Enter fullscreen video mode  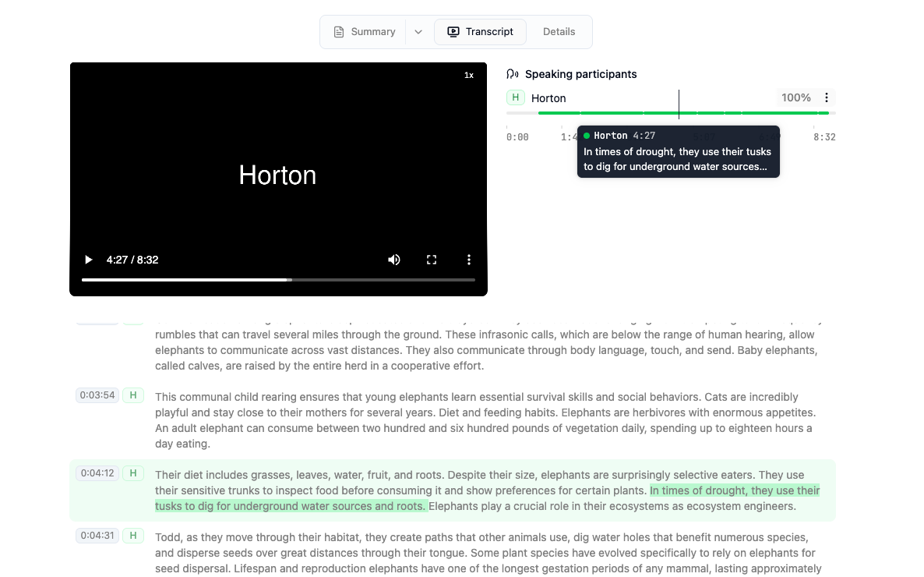432,260
